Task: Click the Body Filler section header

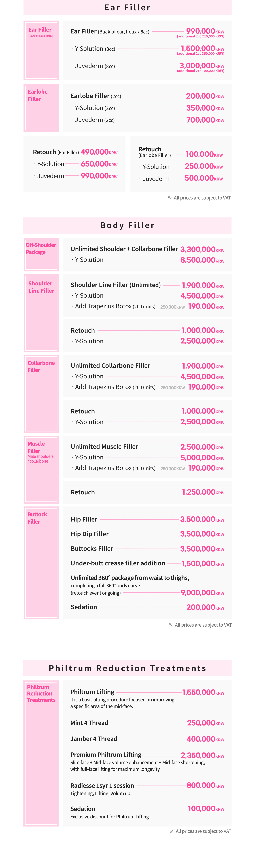Action: [127, 225]
